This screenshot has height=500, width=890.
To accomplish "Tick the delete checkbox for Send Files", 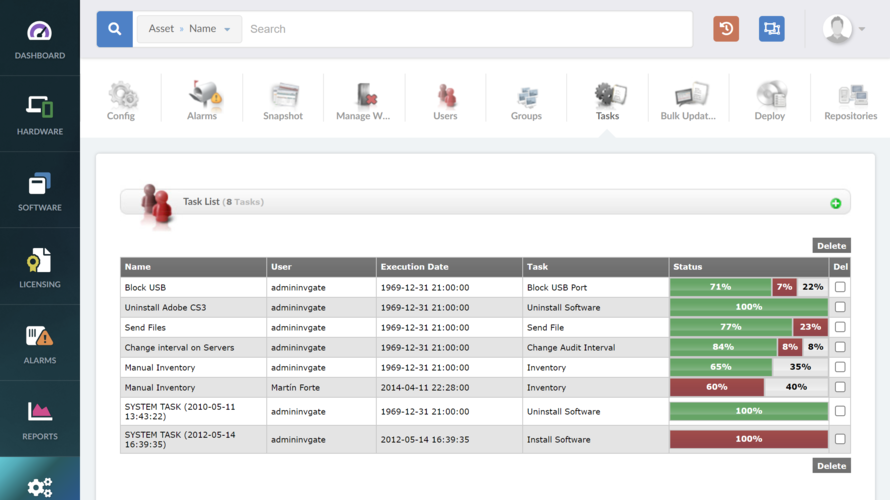I will point(840,327).
